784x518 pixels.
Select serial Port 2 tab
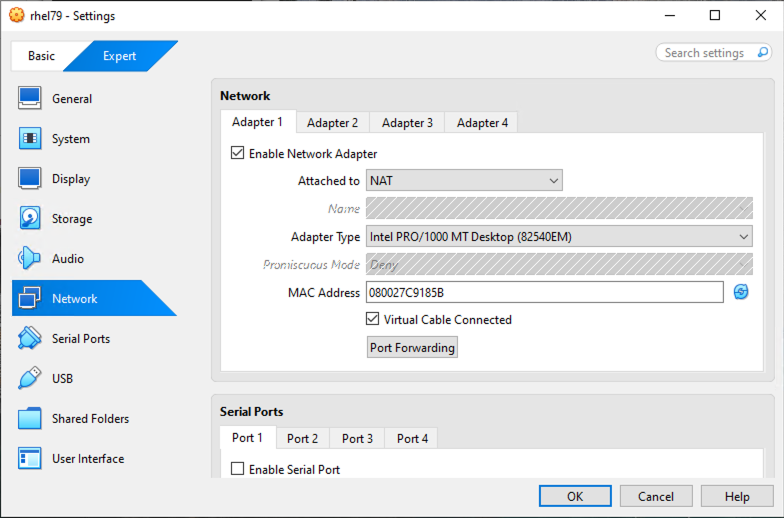pos(302,438)
